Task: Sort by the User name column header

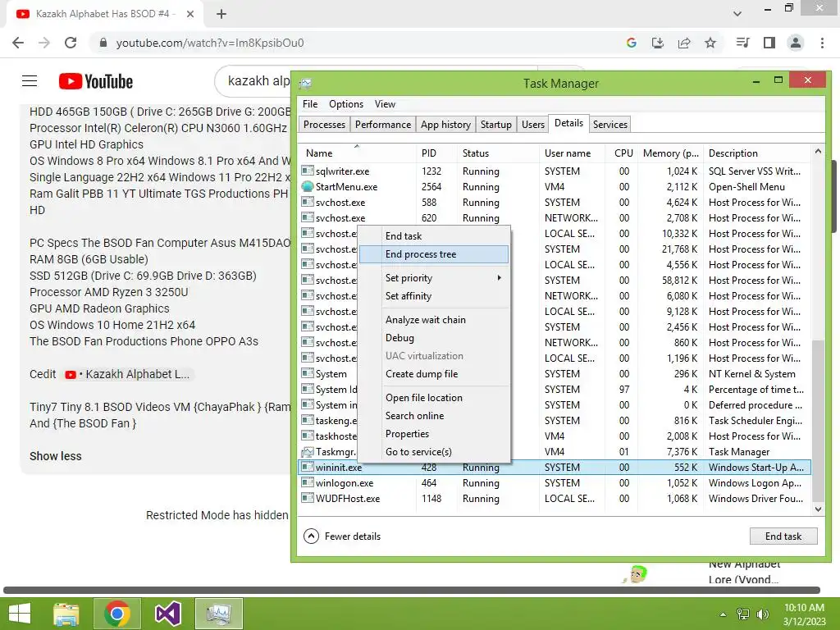Action: point(573,153)
